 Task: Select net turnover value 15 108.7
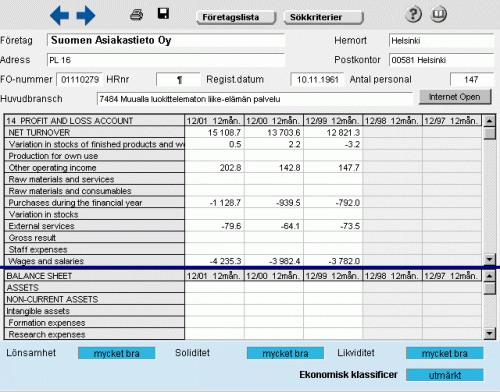214,133
